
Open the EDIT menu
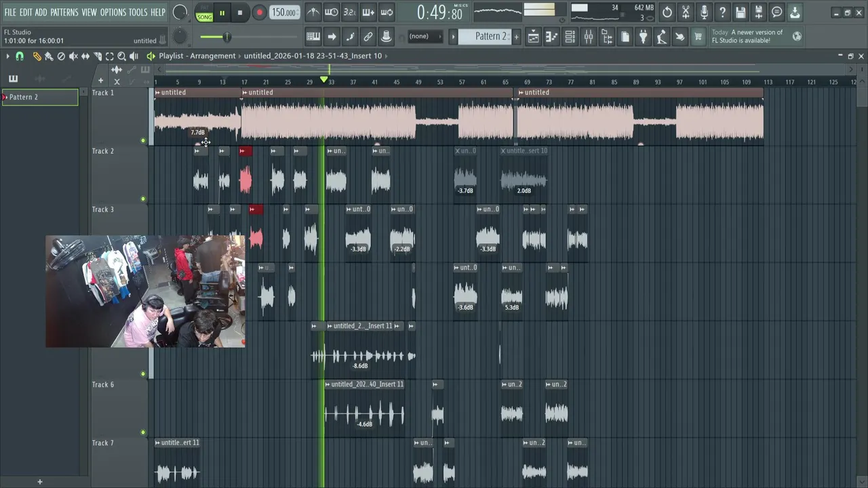pos(26,12)
